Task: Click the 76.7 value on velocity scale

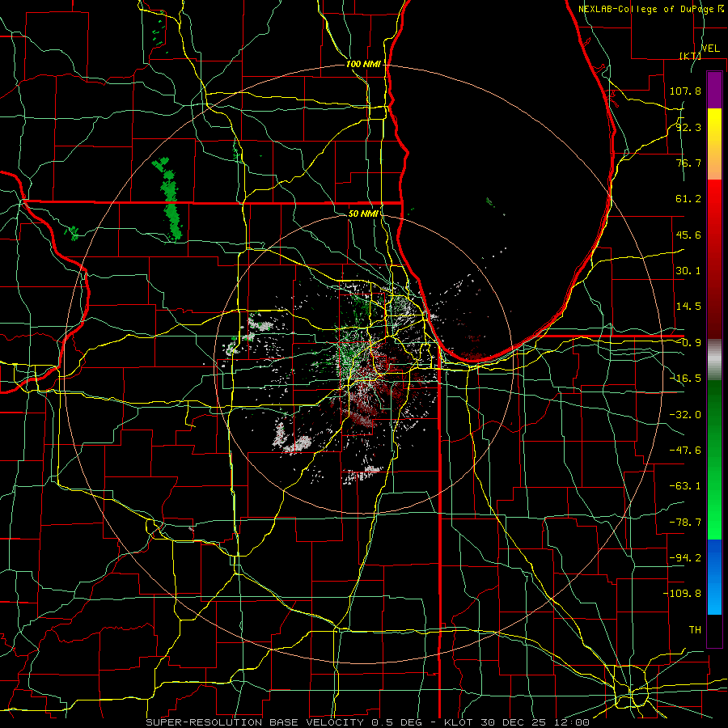Action: pyautogui.click(x=688, y=163)
